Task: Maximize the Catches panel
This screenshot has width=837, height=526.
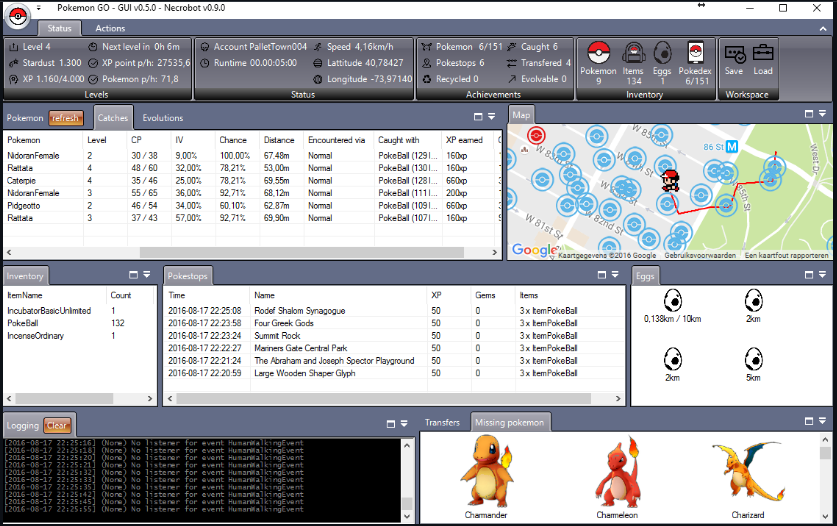Action: pyautogui.click(x=478, y=116)
